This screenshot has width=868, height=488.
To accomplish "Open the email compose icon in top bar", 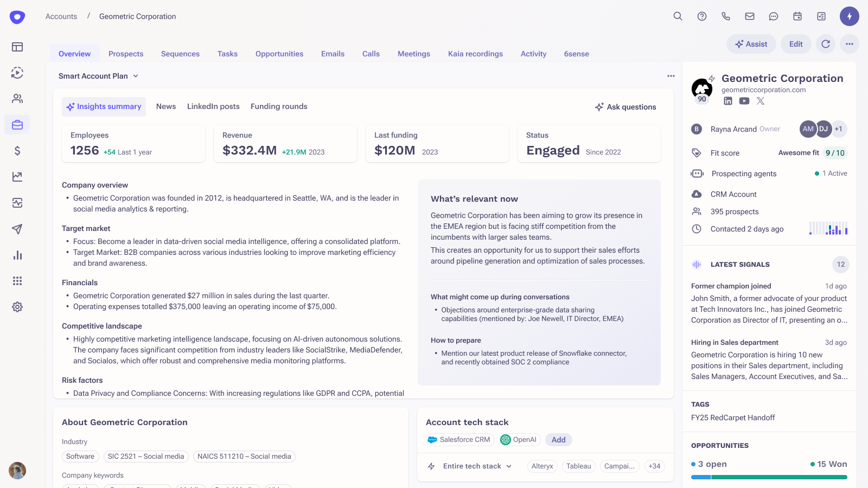I will pos(750,16).
